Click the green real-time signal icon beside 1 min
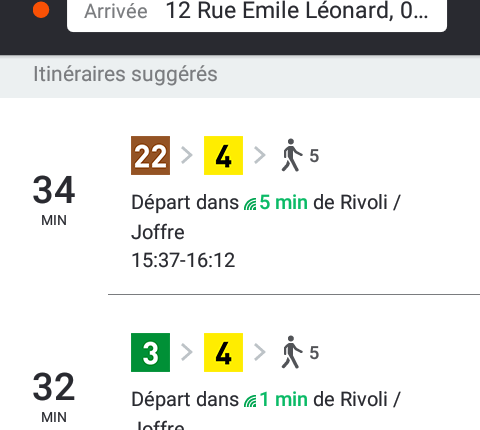 coord(250,401)
